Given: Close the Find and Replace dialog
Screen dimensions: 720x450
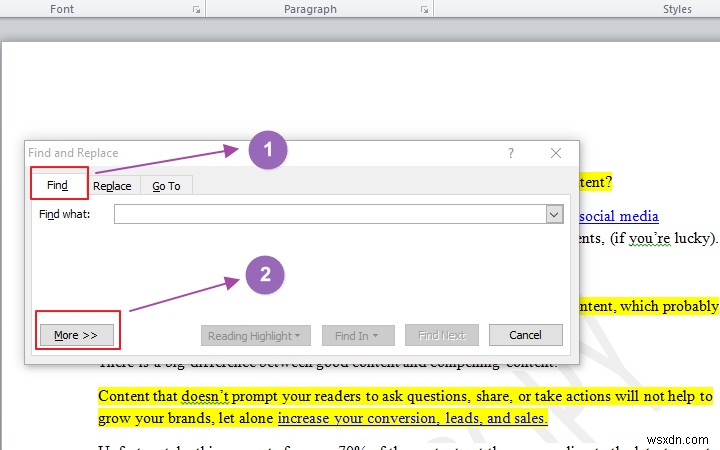Looking at the screenshot, I should (x=556, y=153).
